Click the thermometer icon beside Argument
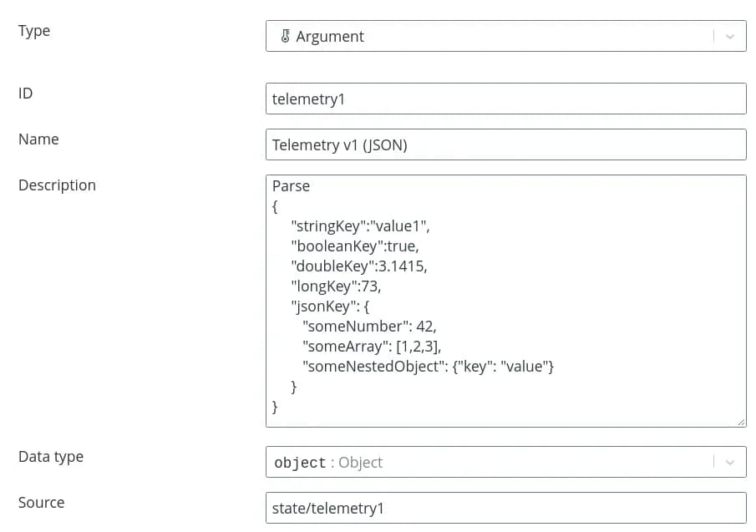This screenshot has height=532, width=756. click(285, 37)
